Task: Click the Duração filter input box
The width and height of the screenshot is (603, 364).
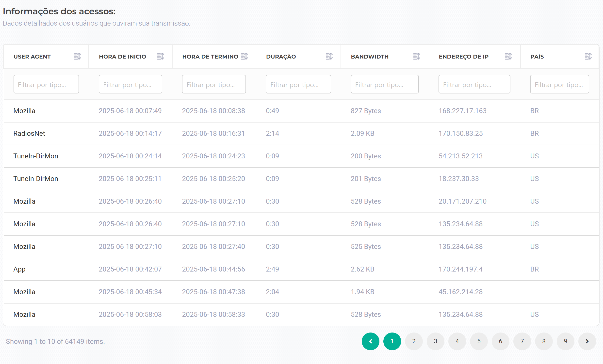Action: (298, 84)
